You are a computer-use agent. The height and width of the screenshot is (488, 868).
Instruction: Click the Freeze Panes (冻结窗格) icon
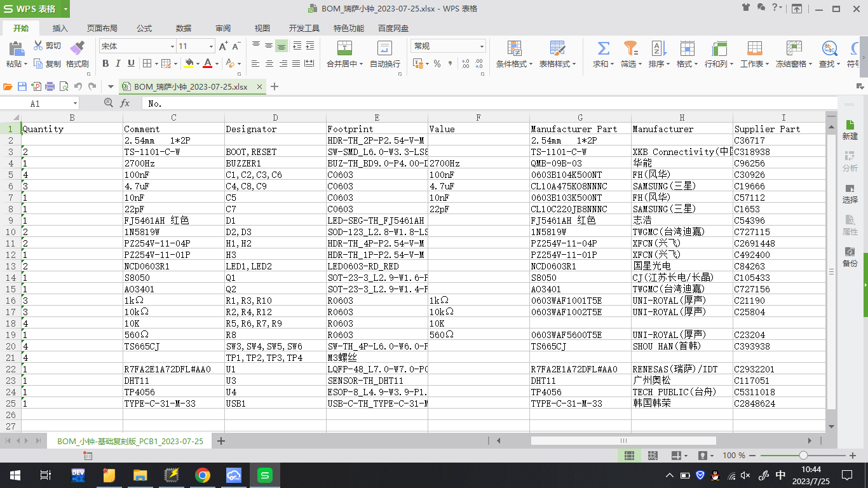[x=794, y=48]
